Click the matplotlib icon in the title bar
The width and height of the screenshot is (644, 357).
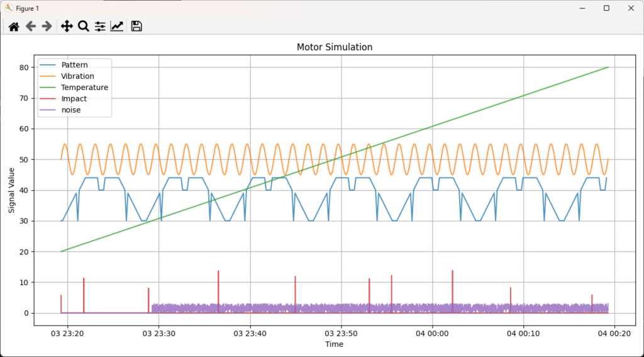tap(9, 8)
